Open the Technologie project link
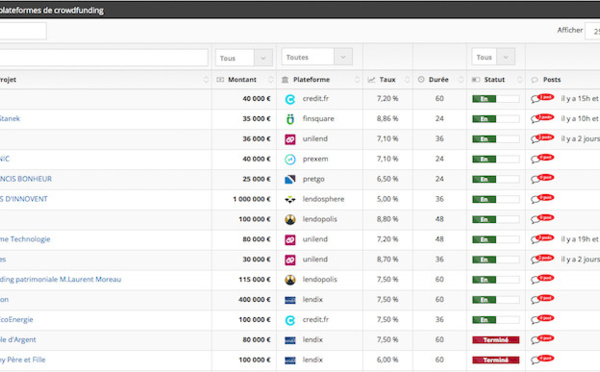The width and height of the screenshot is (600, 372). (25, 239)
